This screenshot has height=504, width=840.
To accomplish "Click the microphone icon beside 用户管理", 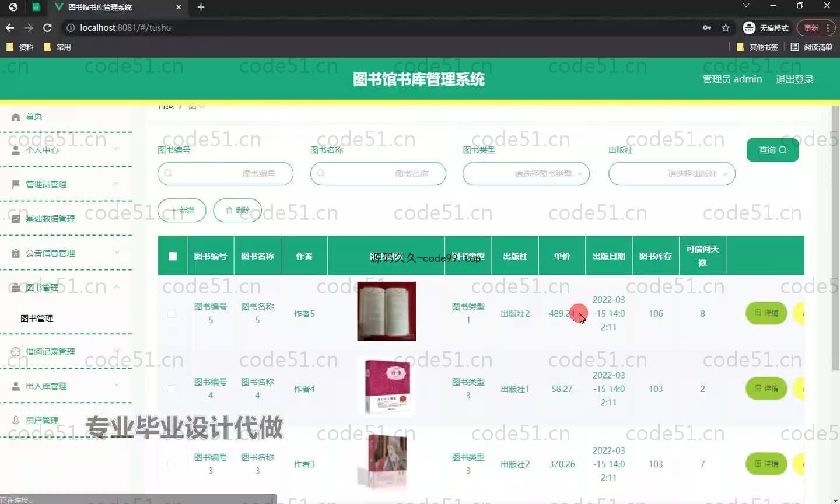I will 16,420.
